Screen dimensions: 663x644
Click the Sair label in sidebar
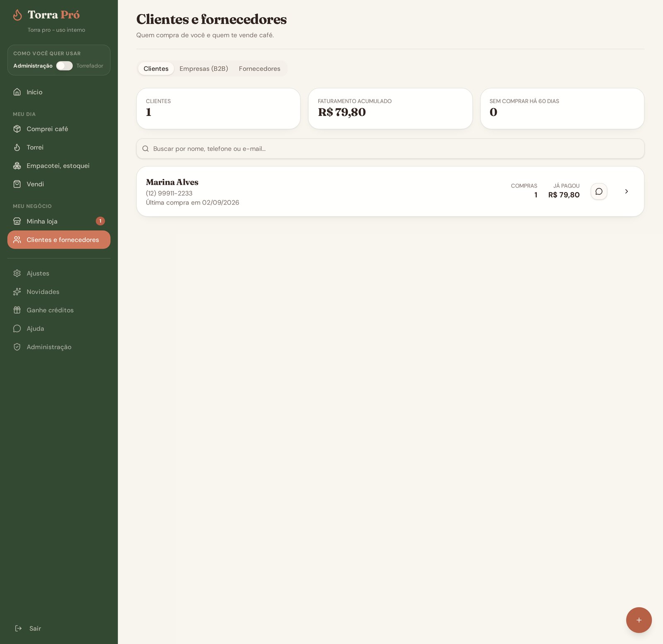(35, 628)
